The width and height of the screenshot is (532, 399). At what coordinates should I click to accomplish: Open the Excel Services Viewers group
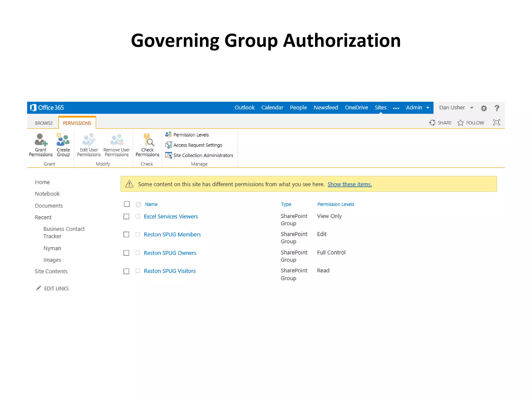tap(171, 216)
